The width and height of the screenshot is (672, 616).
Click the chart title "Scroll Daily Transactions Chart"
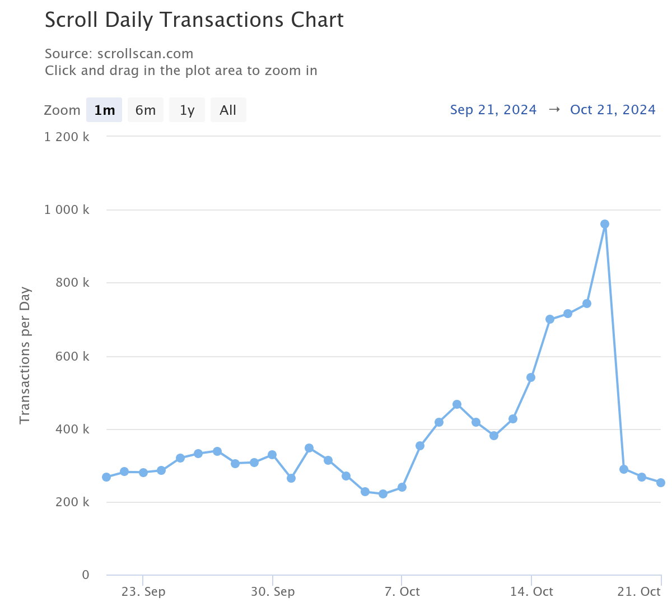194,20
